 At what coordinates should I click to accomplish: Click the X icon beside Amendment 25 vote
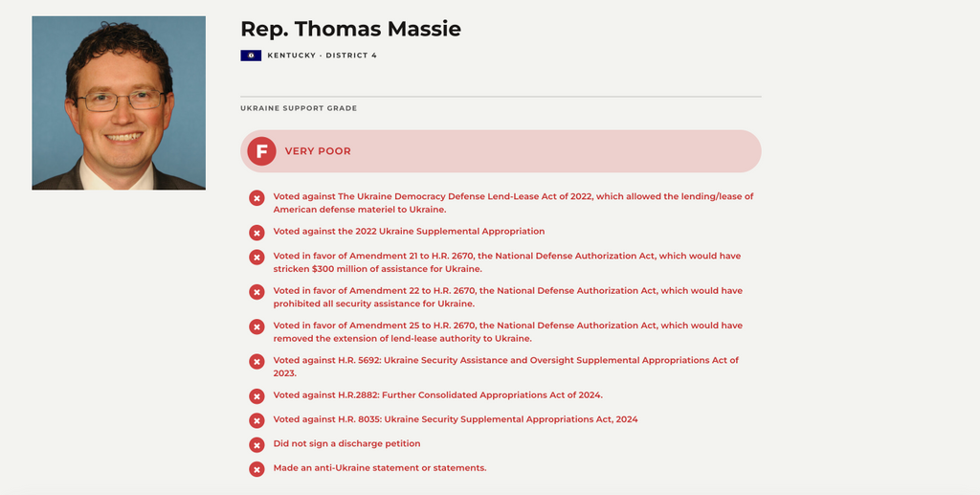click(x=256, y=326)
